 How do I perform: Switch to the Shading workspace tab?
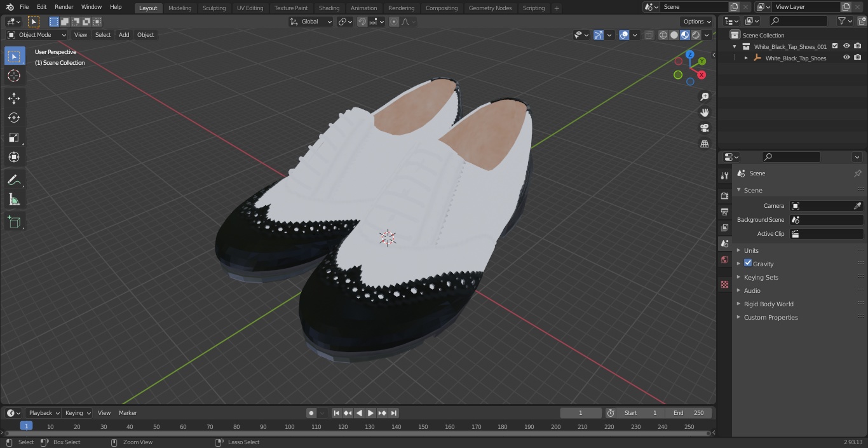(329, 8)
